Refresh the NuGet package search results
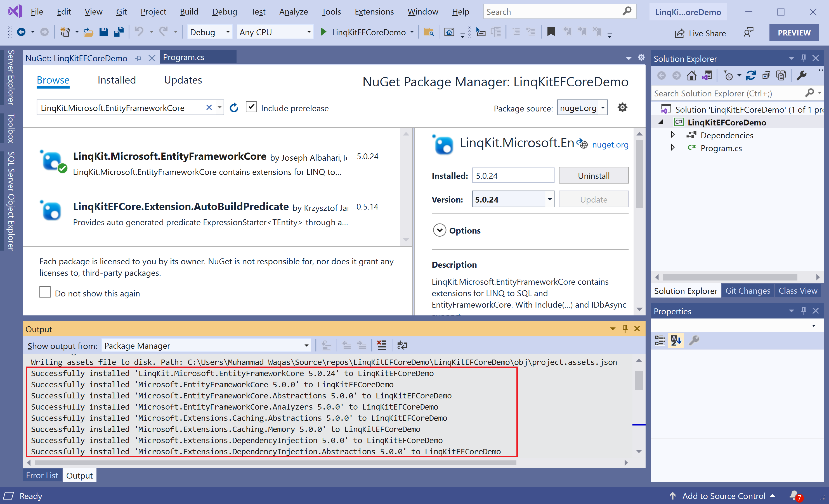 234,108
